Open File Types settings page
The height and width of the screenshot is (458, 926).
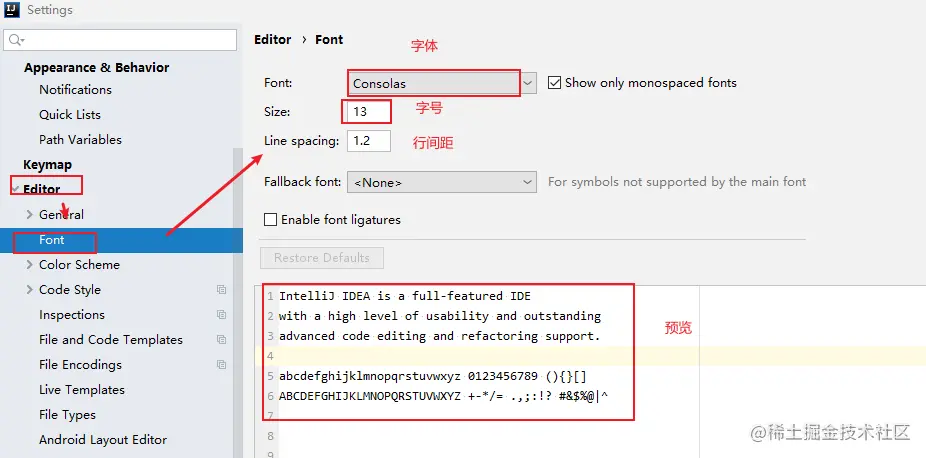pyautogui.click(x=67, y=415)
